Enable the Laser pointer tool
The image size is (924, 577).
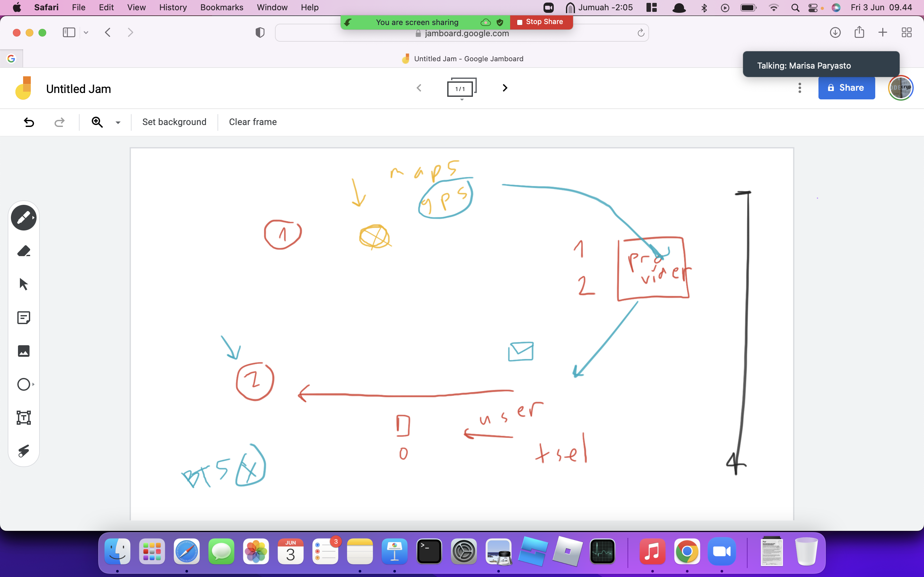24,451
